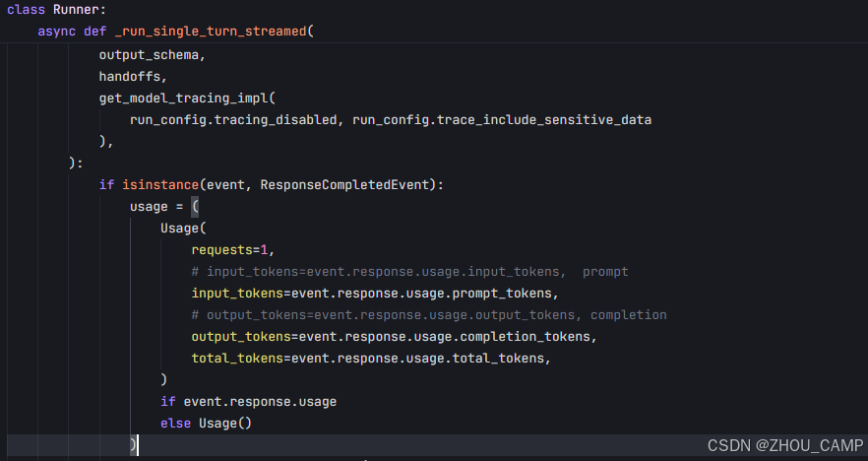Image resolution: width=868 pixels, height=461 pixels.
Task: Click the 'completion' word ending the output_tokens comment
Action: pyautogui.click(x=628, y=315)
